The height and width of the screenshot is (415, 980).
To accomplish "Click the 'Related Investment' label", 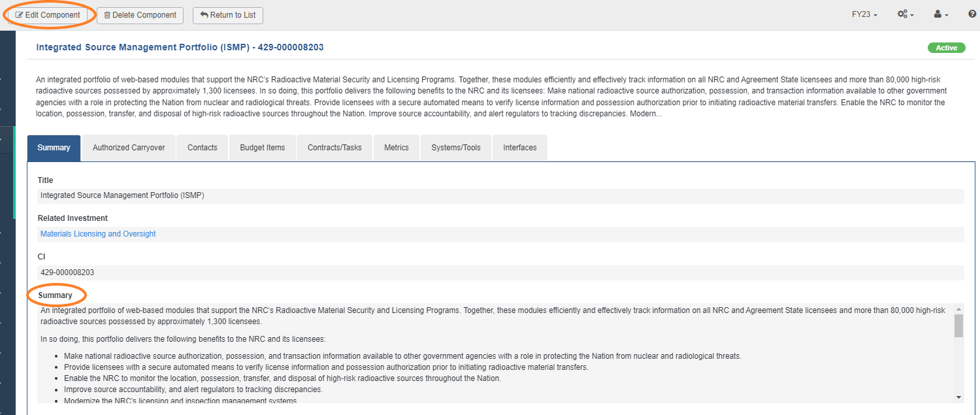I will pyautogui.click(x=73, y=218).
